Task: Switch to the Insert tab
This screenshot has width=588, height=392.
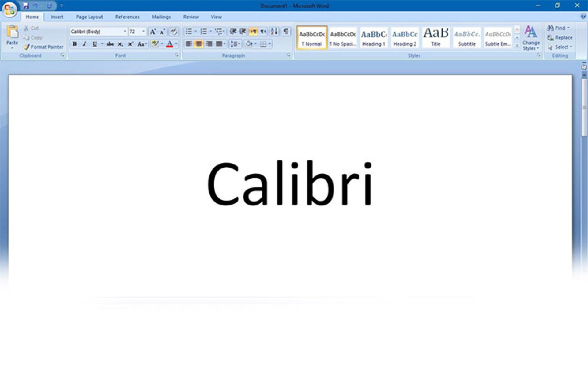Action: (57, 17)
